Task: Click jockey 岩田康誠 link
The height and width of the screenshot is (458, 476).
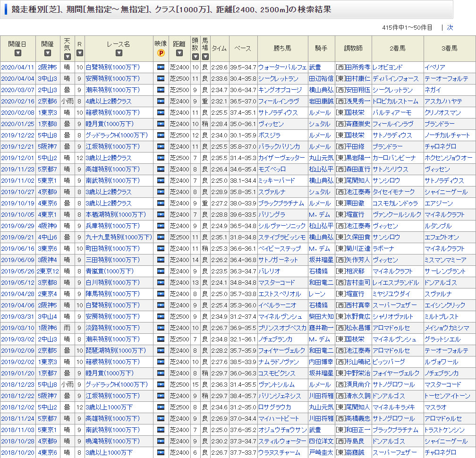Action: click(x=321, y=101)
